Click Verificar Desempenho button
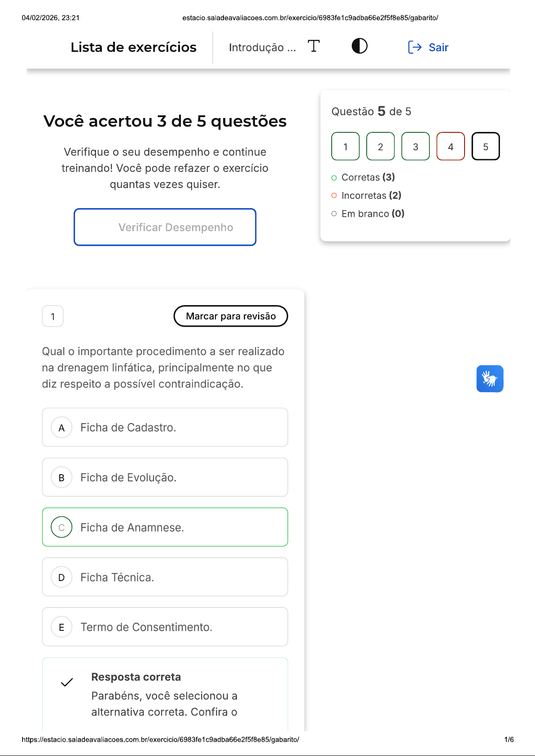This screenshot has width=535, height=756. pos(165,227)
